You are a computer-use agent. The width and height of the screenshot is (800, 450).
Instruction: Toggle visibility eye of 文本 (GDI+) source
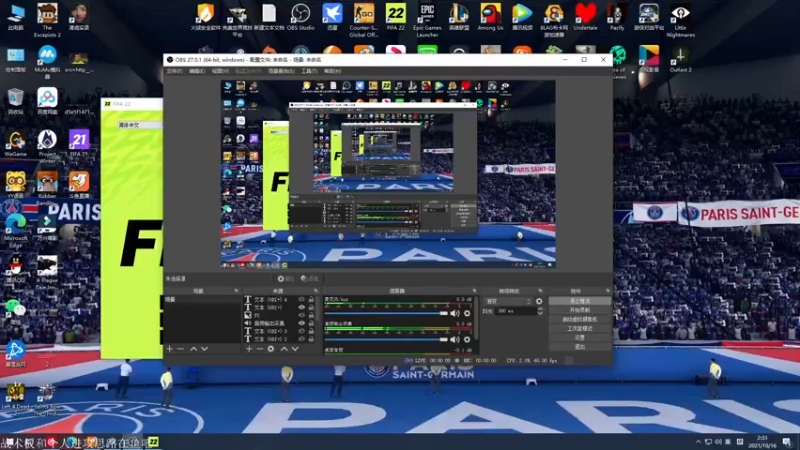[302, 308]
